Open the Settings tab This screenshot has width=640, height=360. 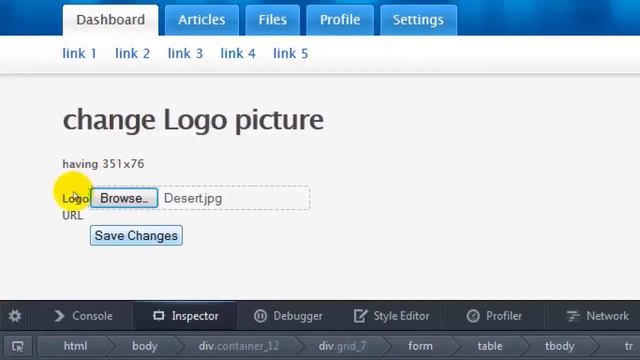coord(418,20)
